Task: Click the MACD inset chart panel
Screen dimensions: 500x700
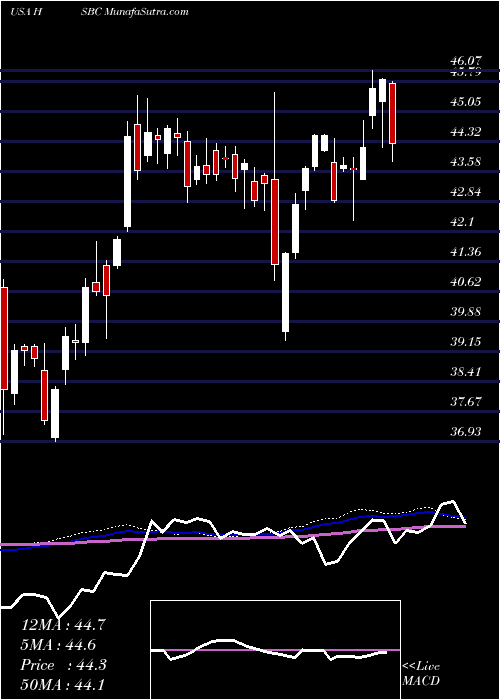Action: (x=275, y=650)
